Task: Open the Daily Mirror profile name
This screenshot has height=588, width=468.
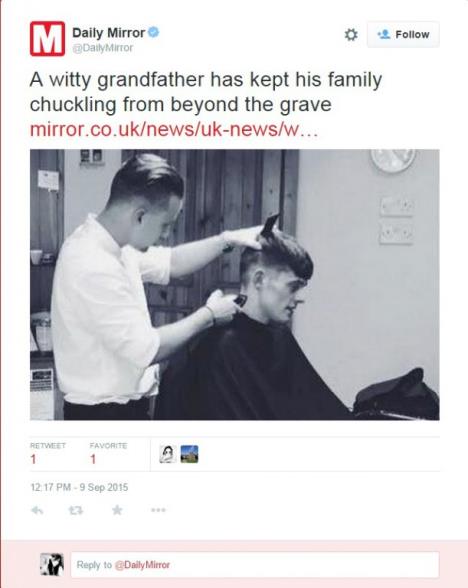Action: (108, 33)
